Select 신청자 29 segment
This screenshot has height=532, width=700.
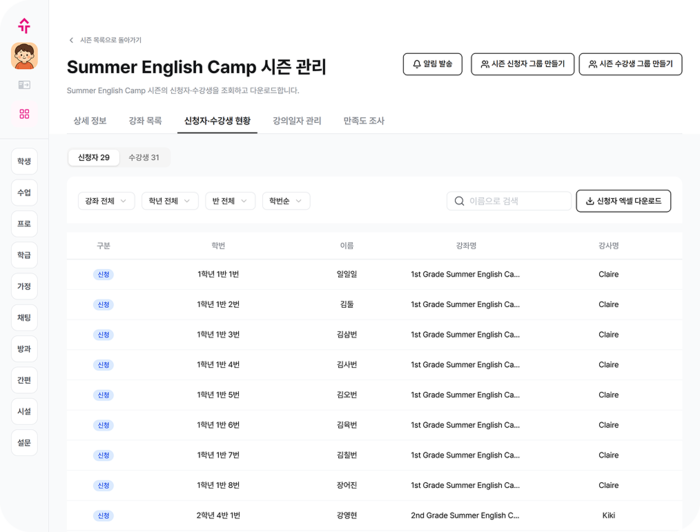[94, 158]
